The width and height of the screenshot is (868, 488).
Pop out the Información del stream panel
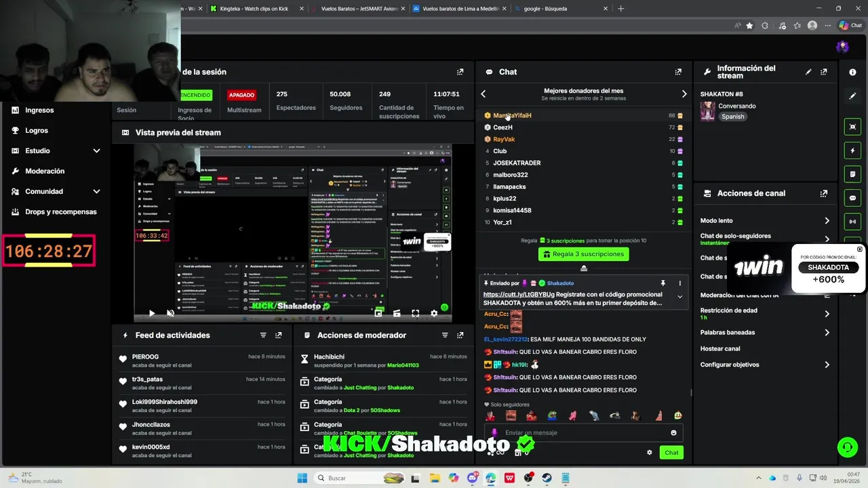coord(824,72)
